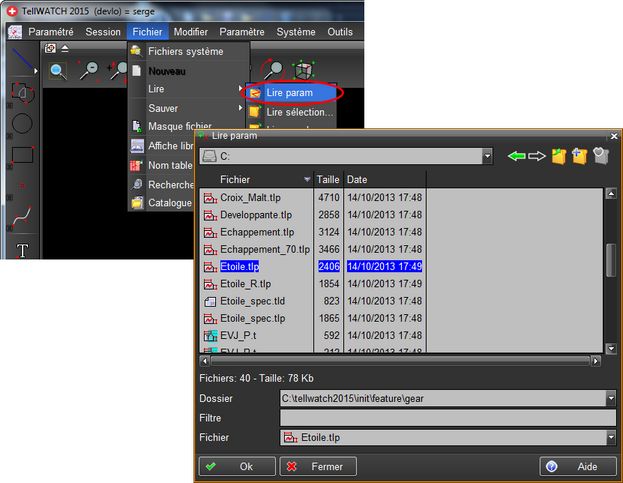Viewport: 623px width, 483px height.
Task: Open help with Aide button
Action: (578, 466)
